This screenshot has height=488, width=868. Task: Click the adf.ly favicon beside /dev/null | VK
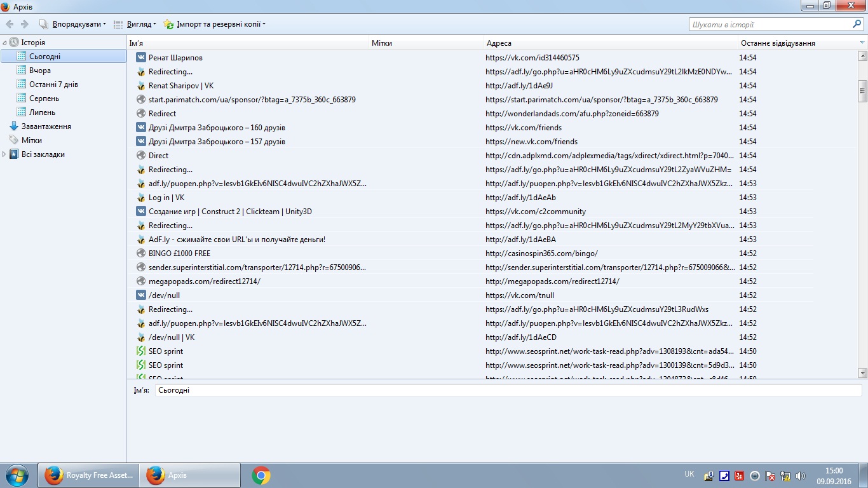141,337
